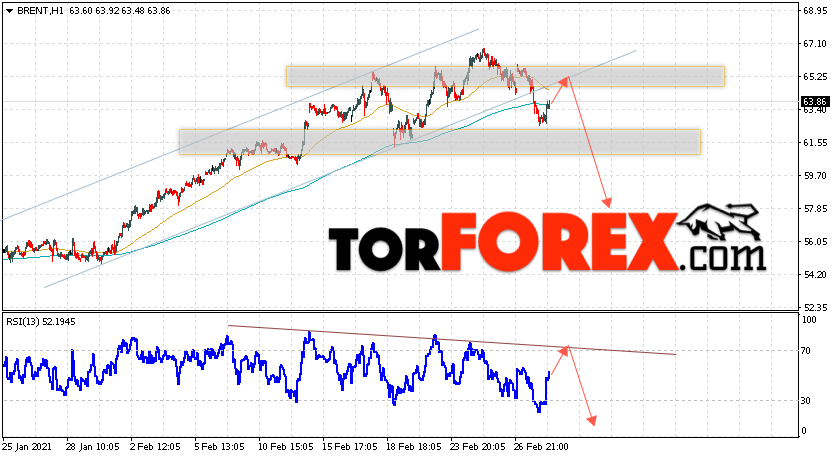The height and width of the screenshot is (458, 838).
Task: Click the 52.35 price axis label
Action: pyautogui.click(x=815, y=308)
